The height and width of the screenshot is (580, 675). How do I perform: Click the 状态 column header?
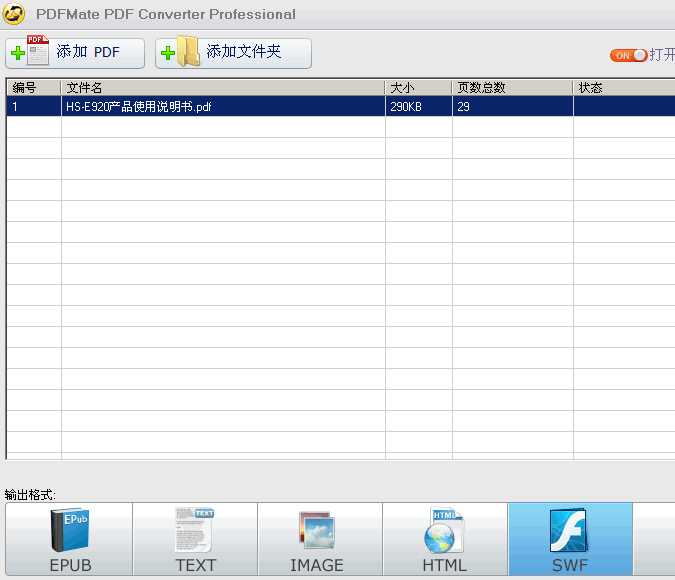pos(620,88)
